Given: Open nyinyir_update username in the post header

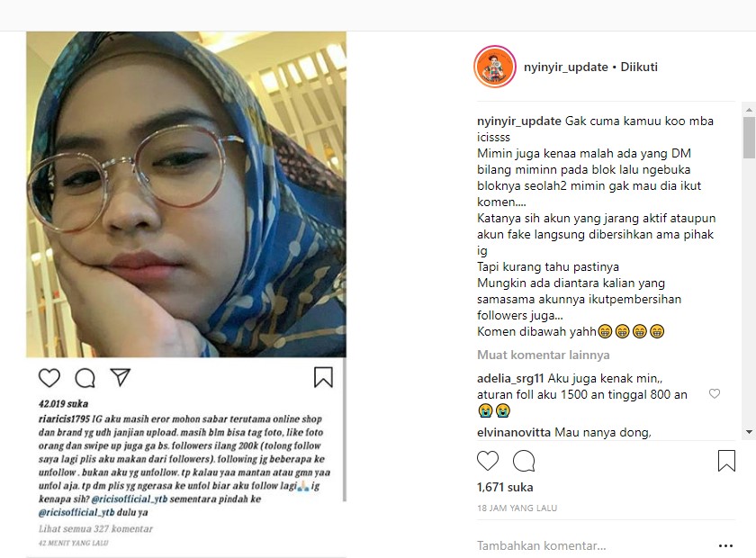Looking at the screenshot, I should point(565,67).
